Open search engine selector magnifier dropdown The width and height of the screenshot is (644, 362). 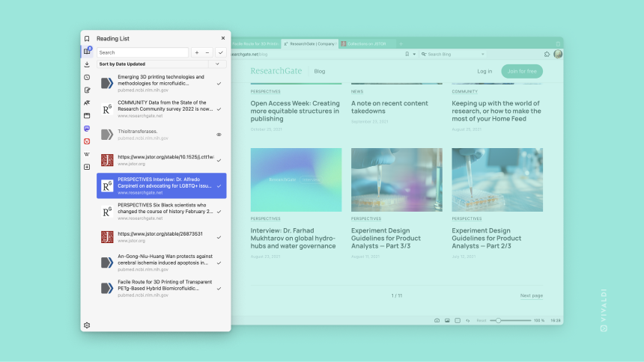point(424,54)
